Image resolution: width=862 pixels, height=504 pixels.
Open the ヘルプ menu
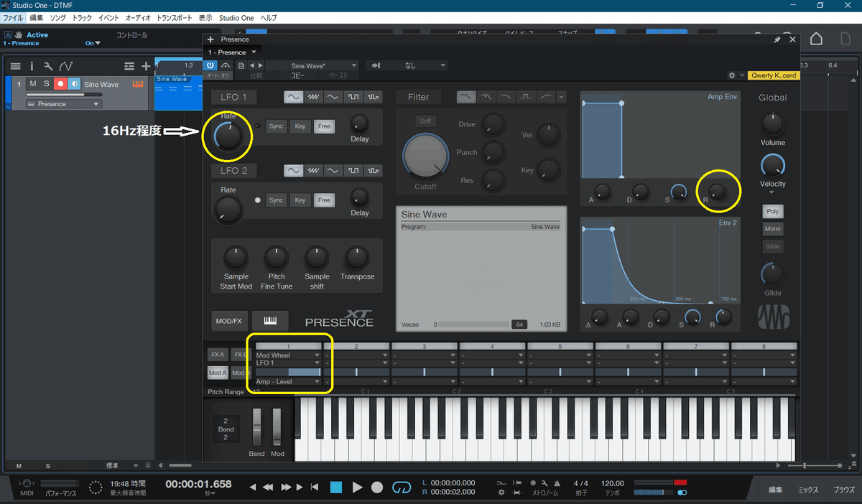coord(269,17)
